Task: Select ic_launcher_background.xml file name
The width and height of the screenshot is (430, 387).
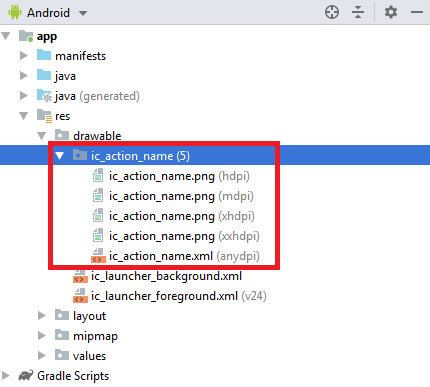Action: click(x=166, y=276)
